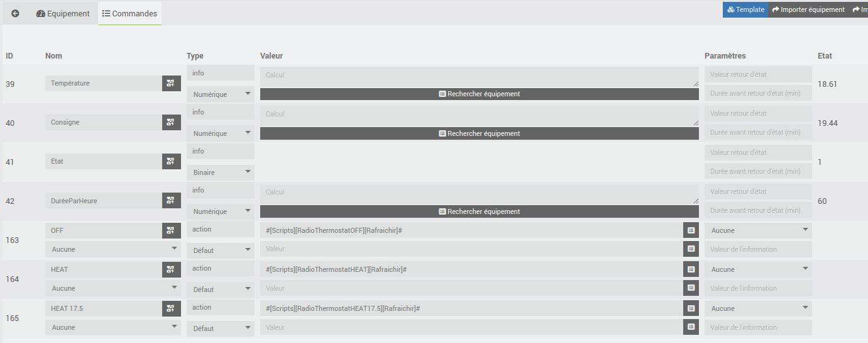Open command selector for RadioThermostatHEAT17.5 value
Screen dimensions: 868x343
(691, 308)
